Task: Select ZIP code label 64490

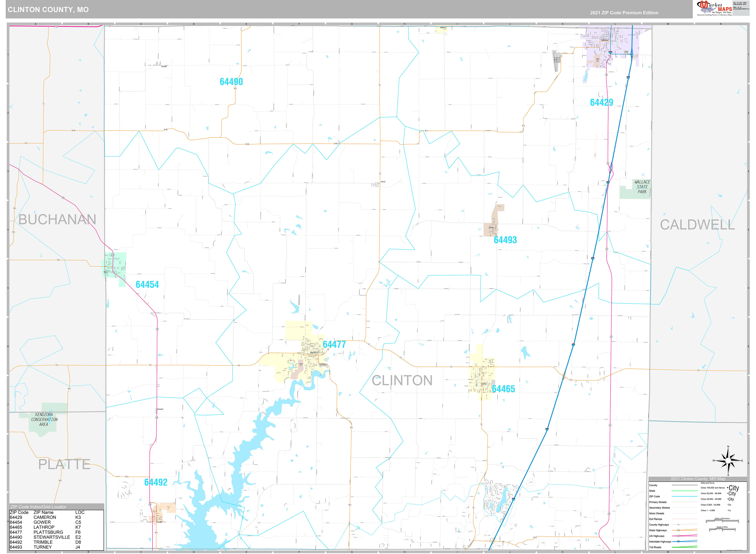Action: [x=231, y=82]
